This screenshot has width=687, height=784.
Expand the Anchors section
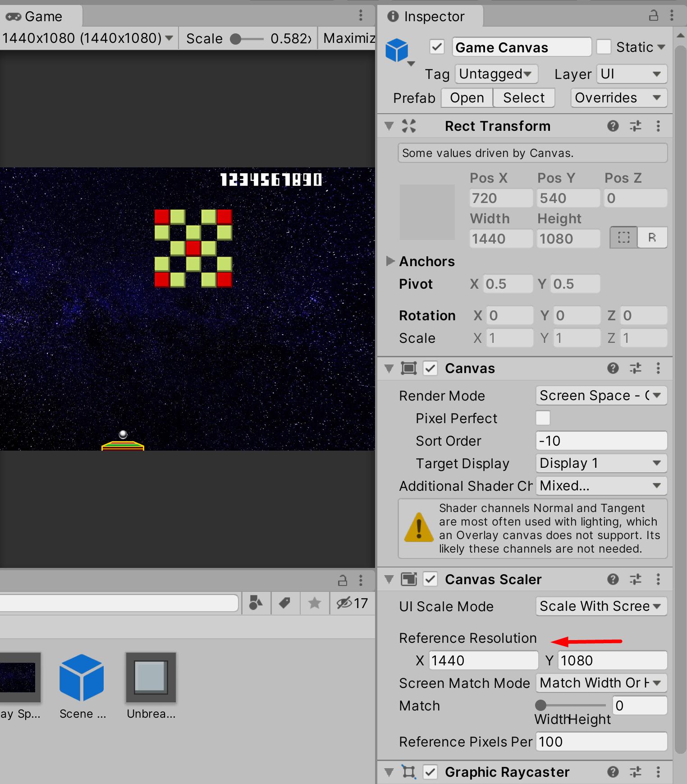coord(390,261)
